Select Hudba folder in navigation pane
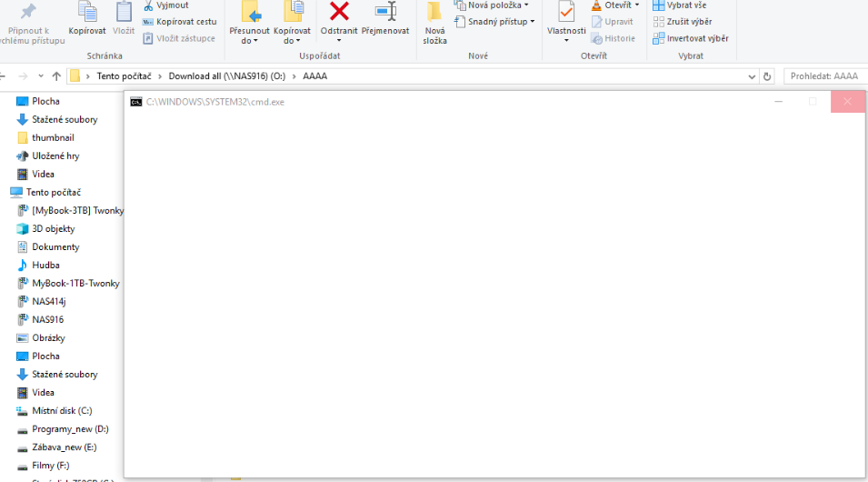This screenshot has width=868, height=482. tap(45, 265)
